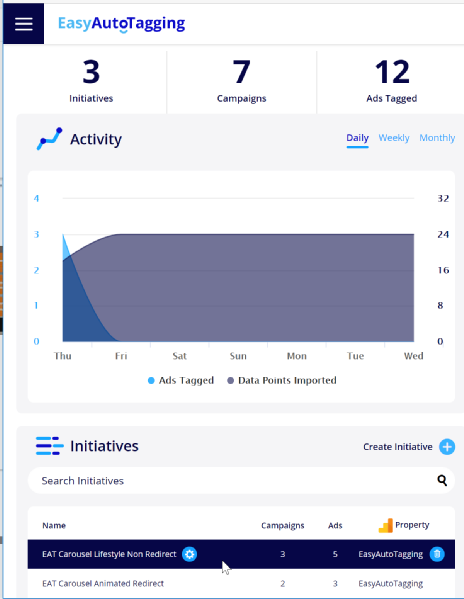Click the Initiatives list icon

[50, 446]
